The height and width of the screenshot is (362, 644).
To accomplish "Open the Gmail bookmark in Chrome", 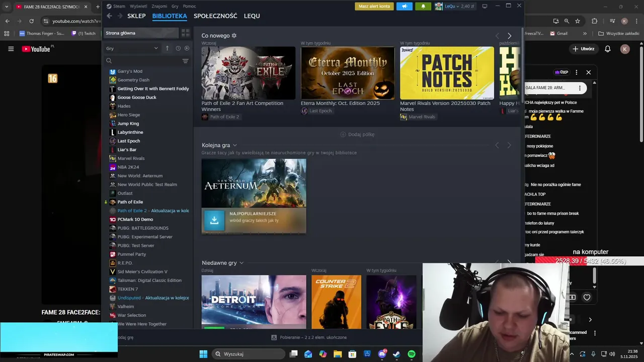I will pyautogui.click(x=559, y=33).
